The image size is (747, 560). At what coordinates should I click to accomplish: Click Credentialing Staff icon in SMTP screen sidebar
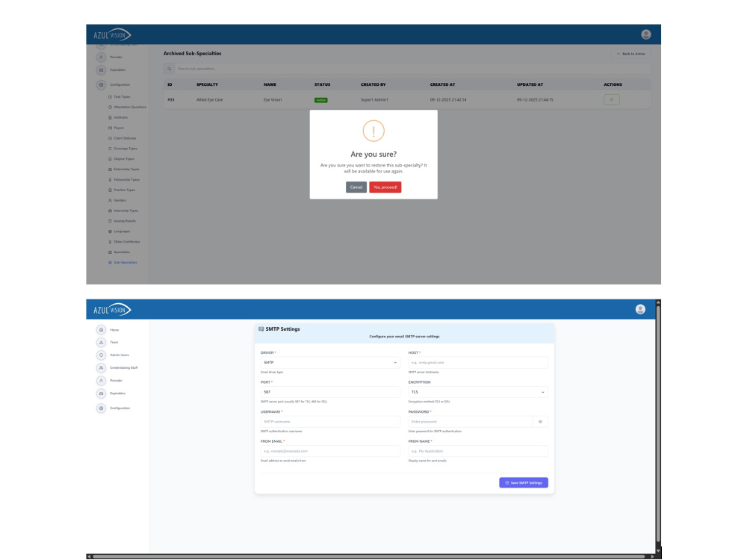pos(101,368)
